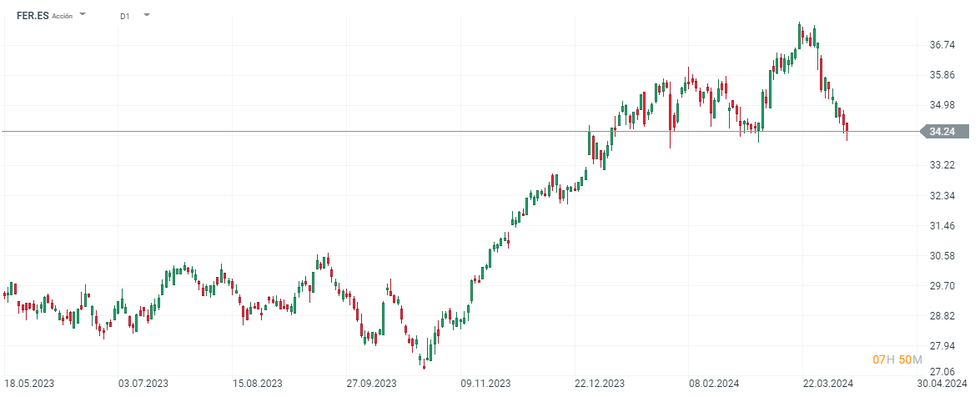Click the 30.04.2024 date marker
Viewport: 980px width, 397px height.
942,384
